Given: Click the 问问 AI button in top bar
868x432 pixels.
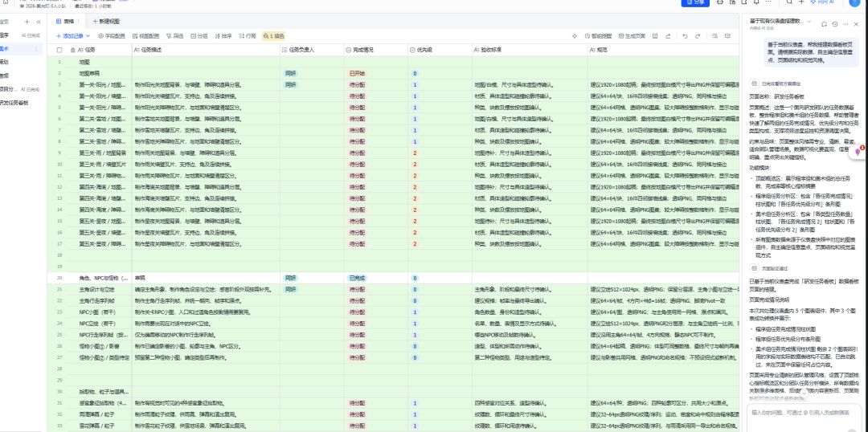Looking at the screenshot, I should click(821, 2).
